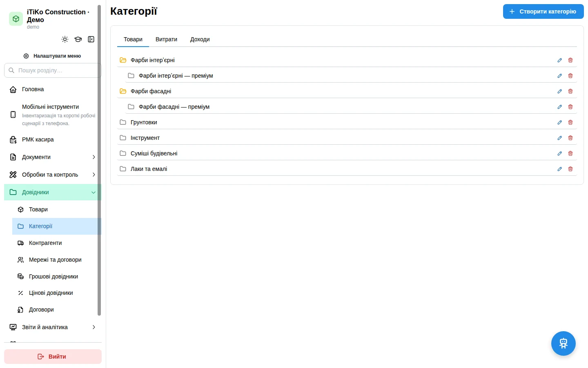The width and height of the screenshot is (588, 368).
Task: Open the graduation cap tutorial icon
Action: 78,39
